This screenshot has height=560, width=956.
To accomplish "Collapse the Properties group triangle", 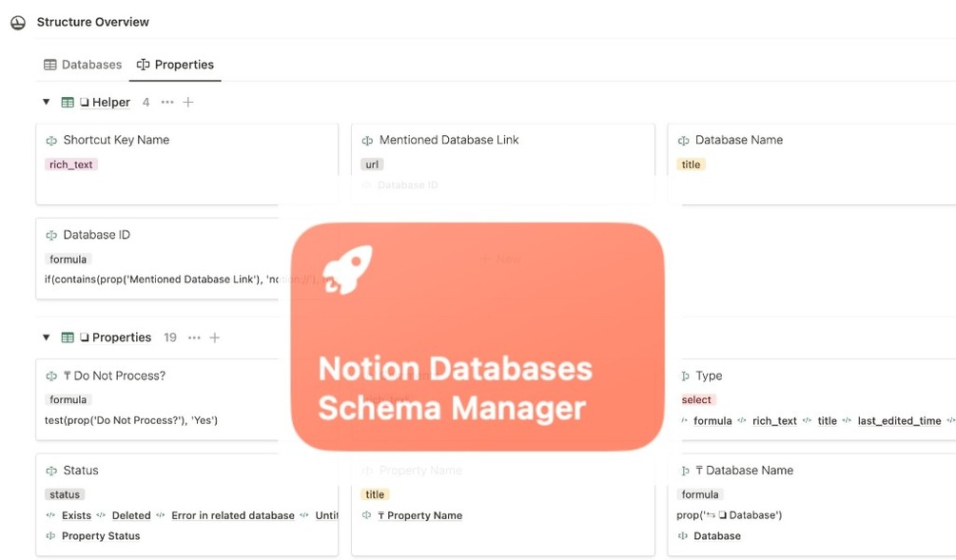I will pyautogui.click(x=47, y=337).
